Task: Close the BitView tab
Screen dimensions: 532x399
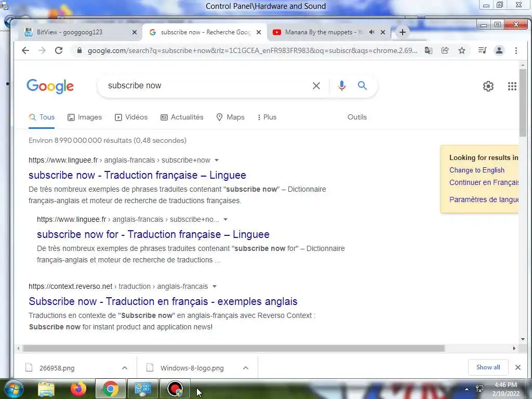Action: pyautogui.click(x=135, y=32)
